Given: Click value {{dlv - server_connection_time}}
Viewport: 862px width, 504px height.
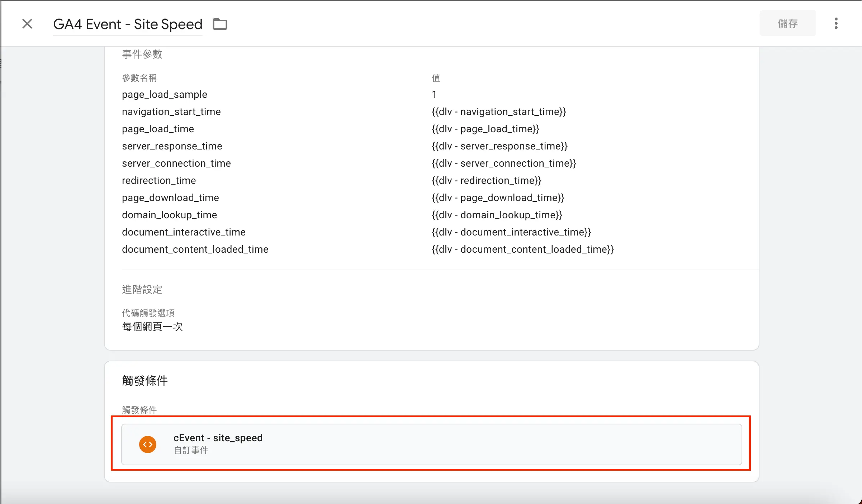Looking at the screenshot, I should click(504, 163).
